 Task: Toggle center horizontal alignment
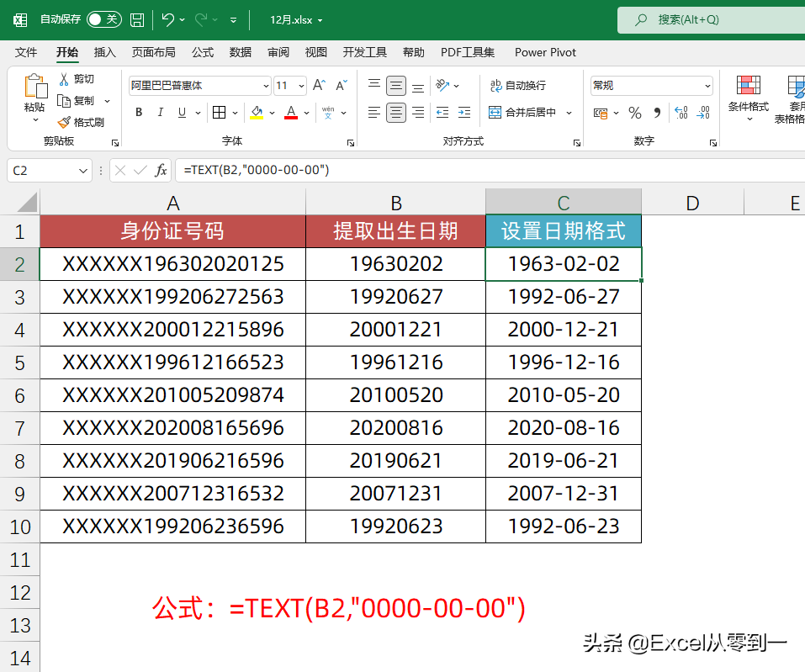396,113
